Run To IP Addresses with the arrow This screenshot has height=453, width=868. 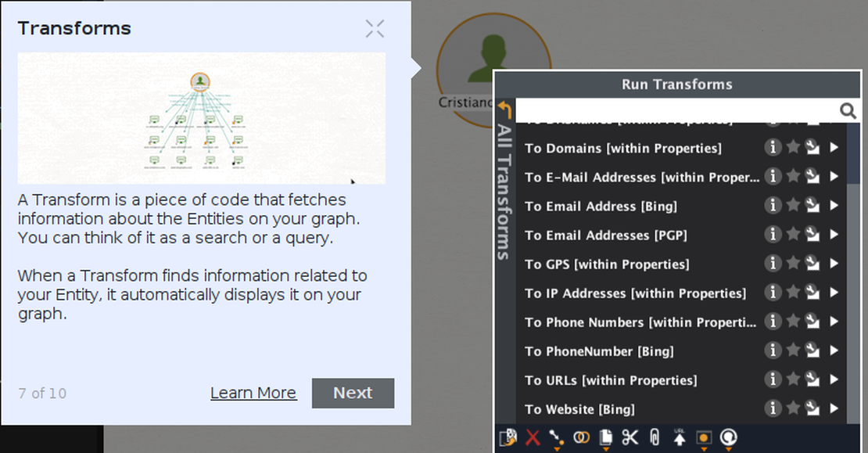click(834, 293)
